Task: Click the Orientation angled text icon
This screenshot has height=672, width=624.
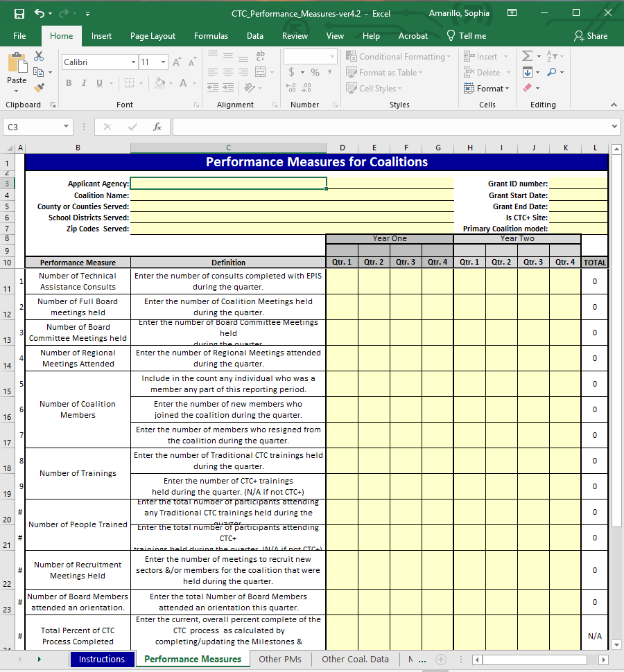Action: [250, 88]
